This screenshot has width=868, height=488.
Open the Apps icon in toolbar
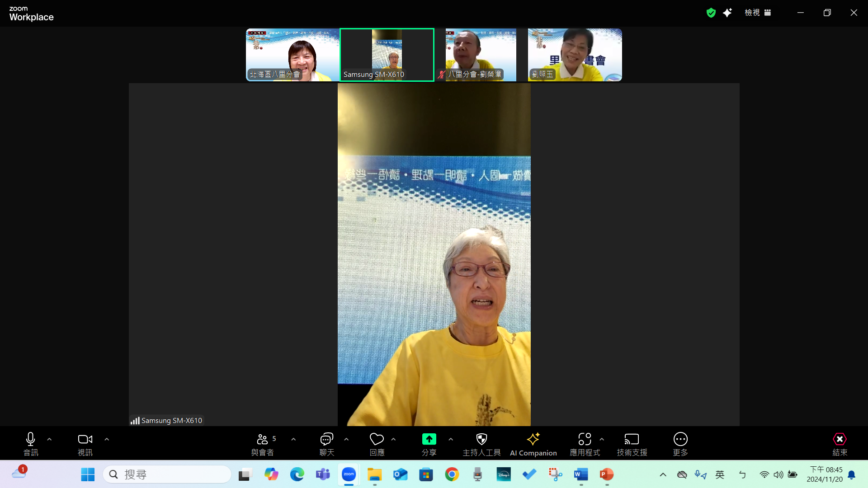click(584, 444)
